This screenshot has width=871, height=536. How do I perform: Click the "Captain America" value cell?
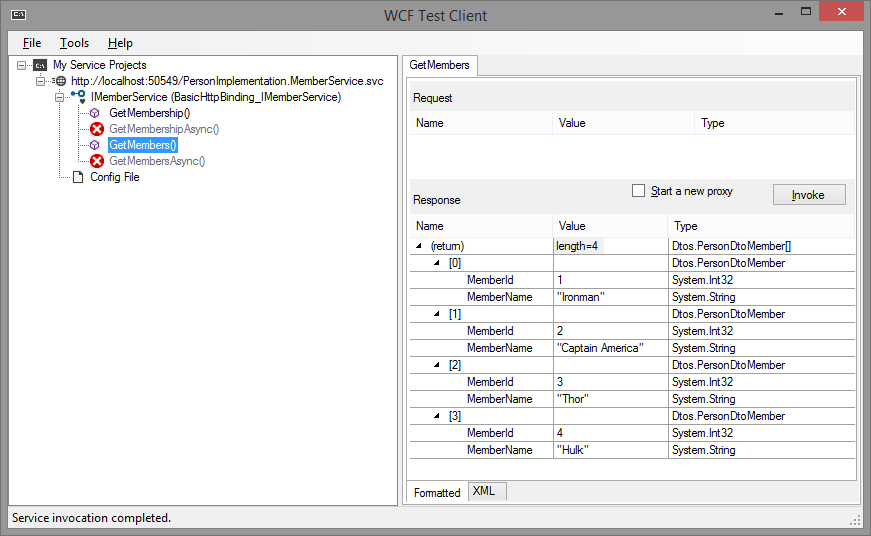pyautogui.click(x=610, y=348)
